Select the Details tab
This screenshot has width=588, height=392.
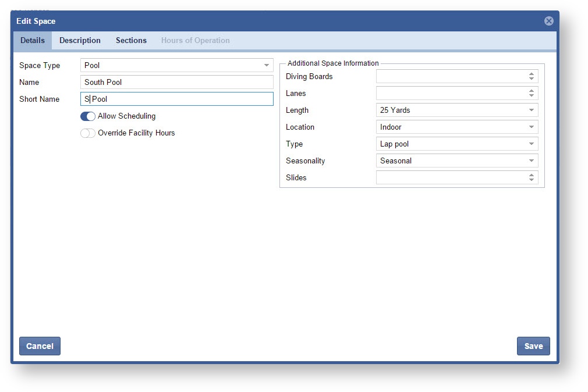[33, 40]
